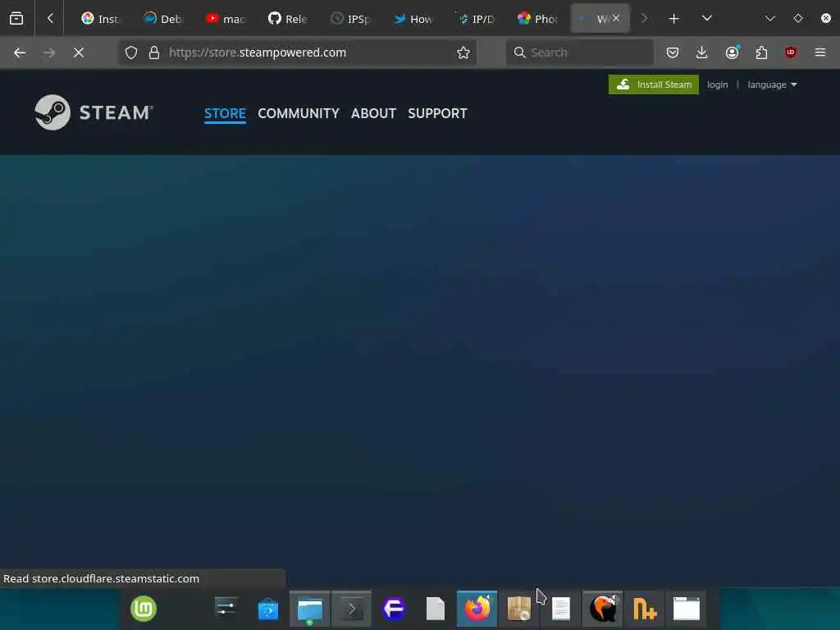This screenshot has height=630, width=840.
Task: Open the system settings sliders icon in taskbar
Action: coord(226,609)
